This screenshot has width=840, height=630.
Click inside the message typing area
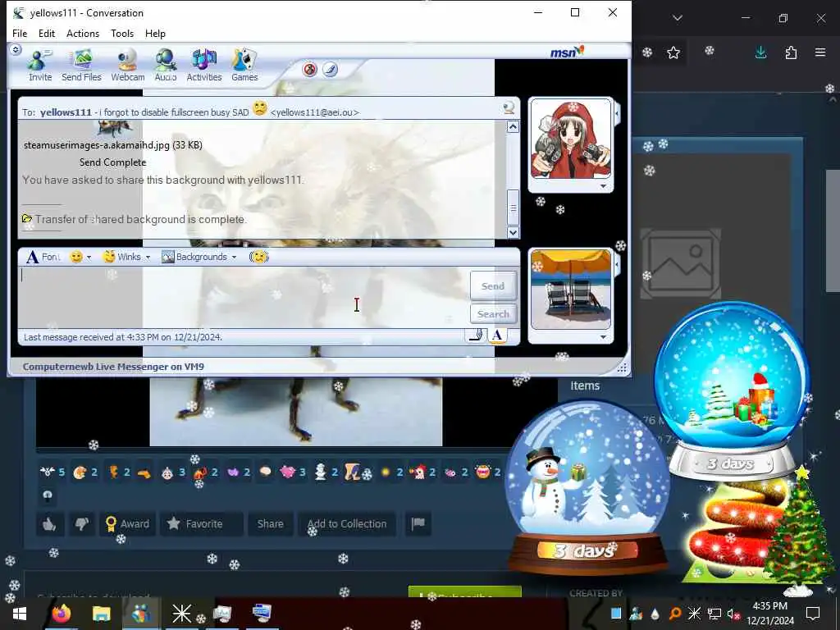244,297
